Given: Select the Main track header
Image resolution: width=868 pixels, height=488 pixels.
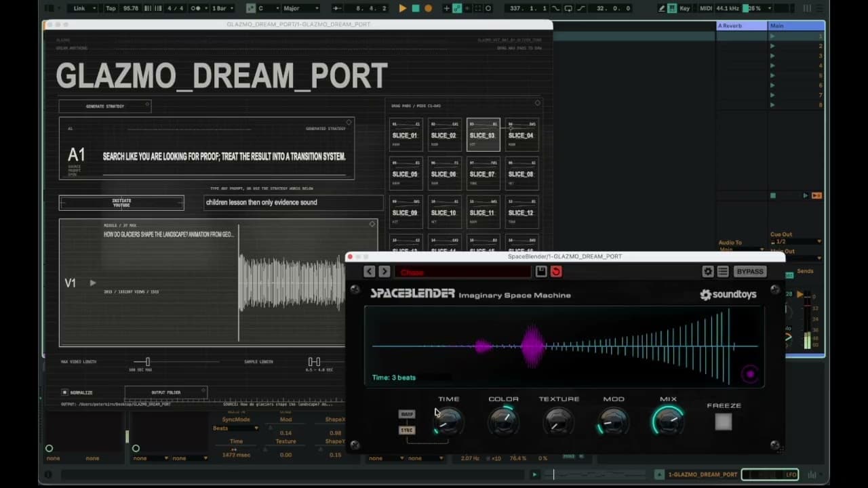Looking at the screenshot, I should point(796,26).
